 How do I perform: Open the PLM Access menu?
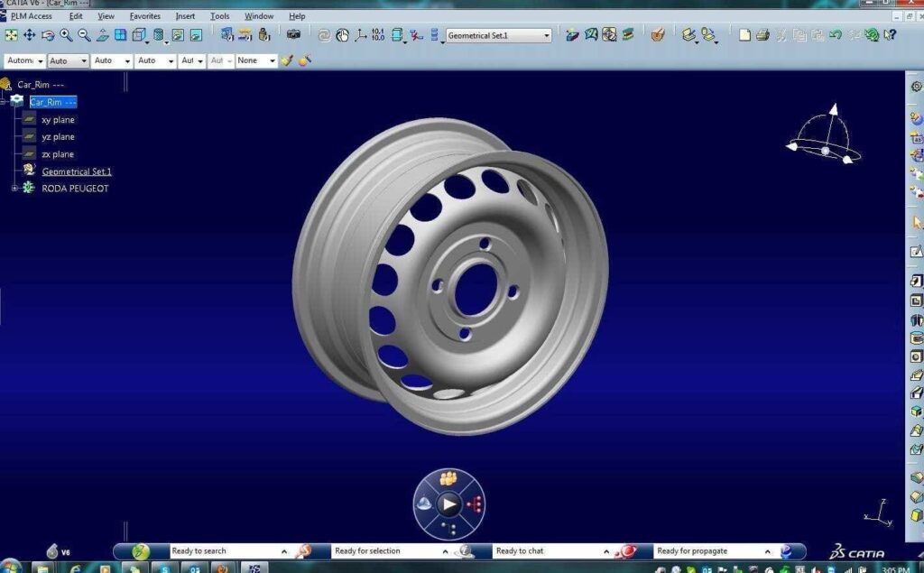click(32, 16)
